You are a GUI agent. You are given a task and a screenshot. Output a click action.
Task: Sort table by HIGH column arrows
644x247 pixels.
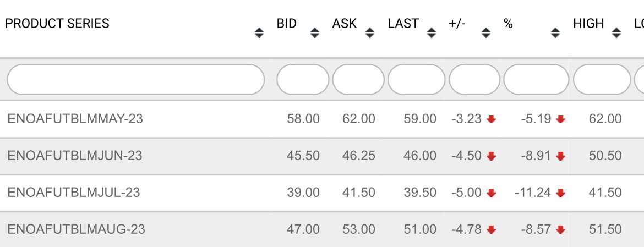pyautogui.click(x=616, y=33)
